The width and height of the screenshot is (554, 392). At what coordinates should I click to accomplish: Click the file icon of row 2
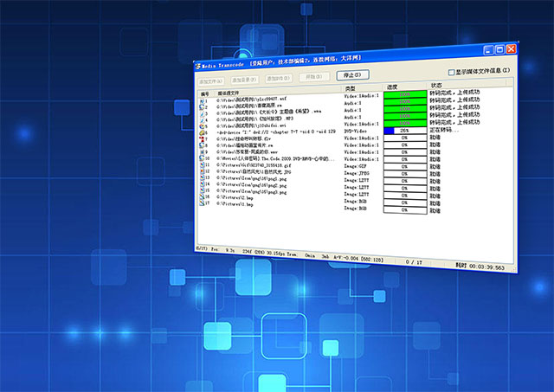(202, 107)
